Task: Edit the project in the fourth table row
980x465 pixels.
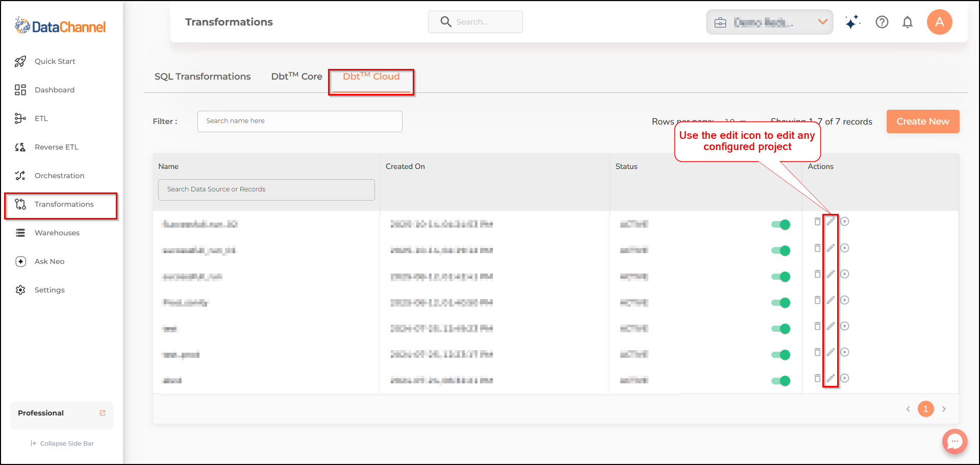Action: [831, 300]
